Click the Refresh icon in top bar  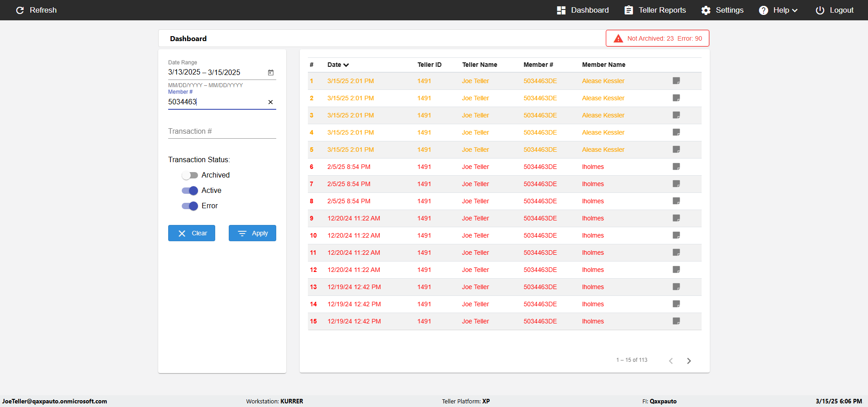(20, 10)
